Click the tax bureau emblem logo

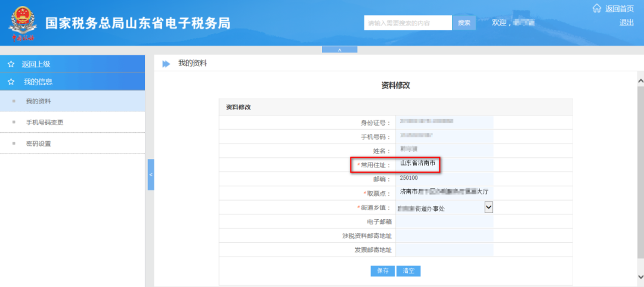coord(23,24)
